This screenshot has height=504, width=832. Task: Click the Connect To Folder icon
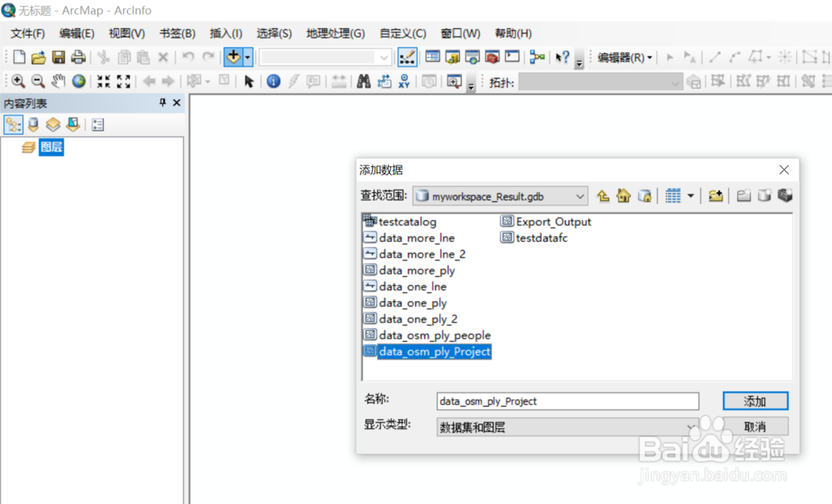[x=716, y=195]
